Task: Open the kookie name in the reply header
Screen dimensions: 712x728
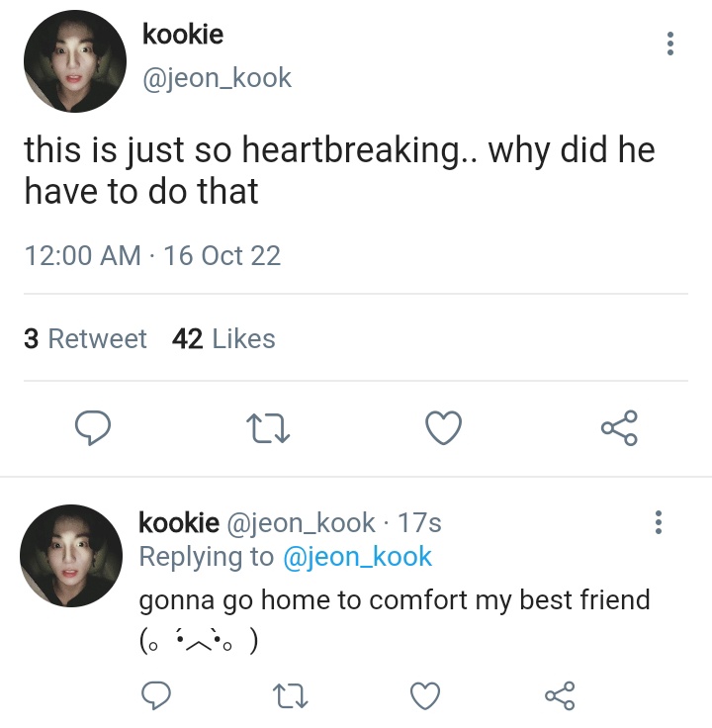Action: point(179,523)
